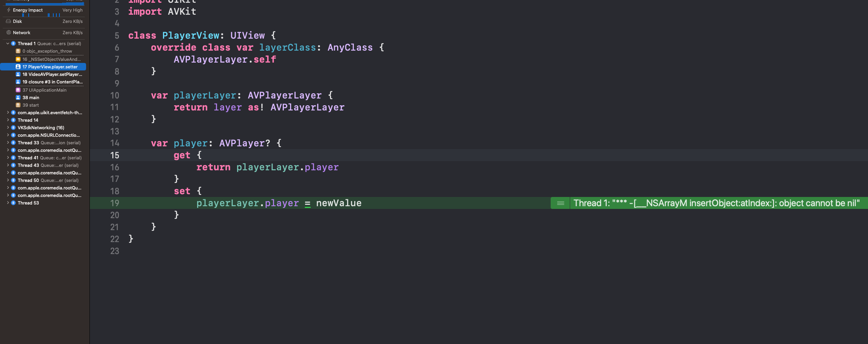Click the icon beside objc_exception_throw frame
Image resolution: width=868 pixels, height=344 pixels.
coord(18,51)
